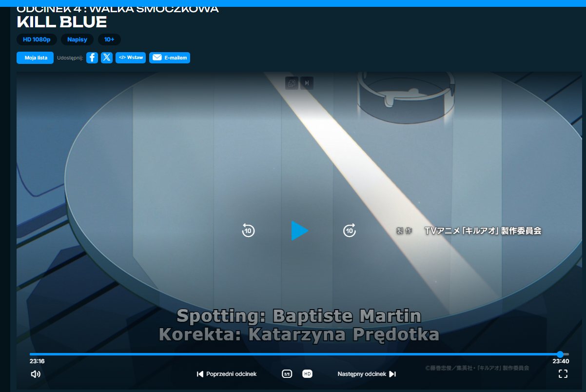Image resolution: width=586 pixels, height=392 pixels.
Task: Skip forward 10 seconds
Action: [x=350, y=230]
